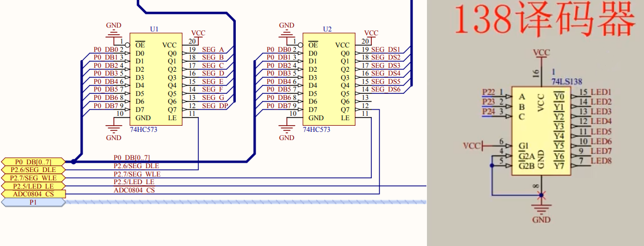644x246 pixels.
Task: Select the P2.5/LED_LE port symbol
Action: [33, 186]
